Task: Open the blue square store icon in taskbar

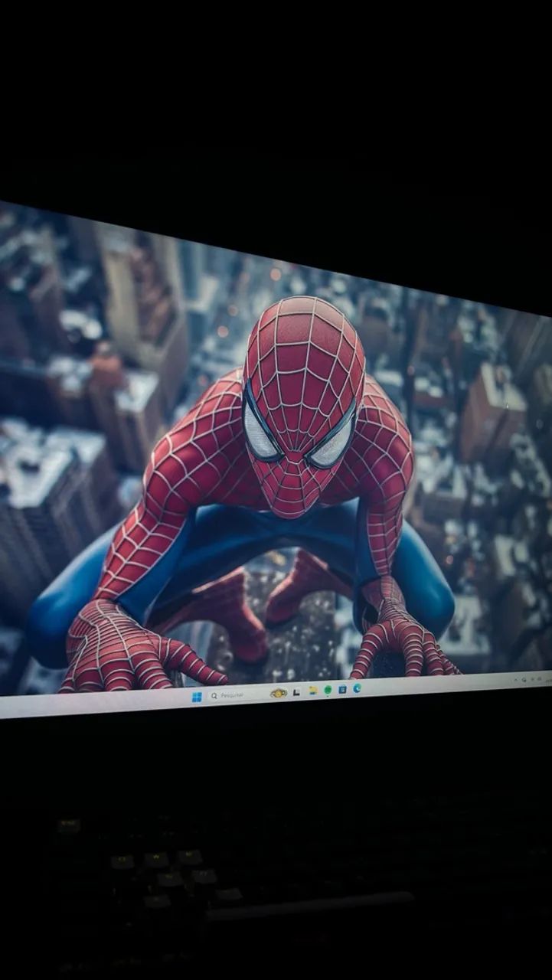Action: pos(342,689)
